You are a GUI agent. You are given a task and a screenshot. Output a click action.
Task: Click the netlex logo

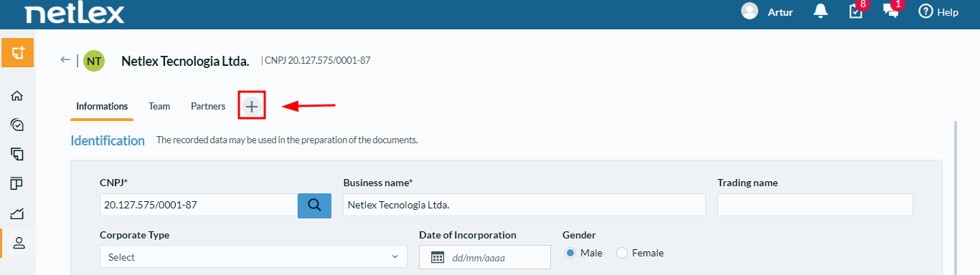tap(75, 13)
